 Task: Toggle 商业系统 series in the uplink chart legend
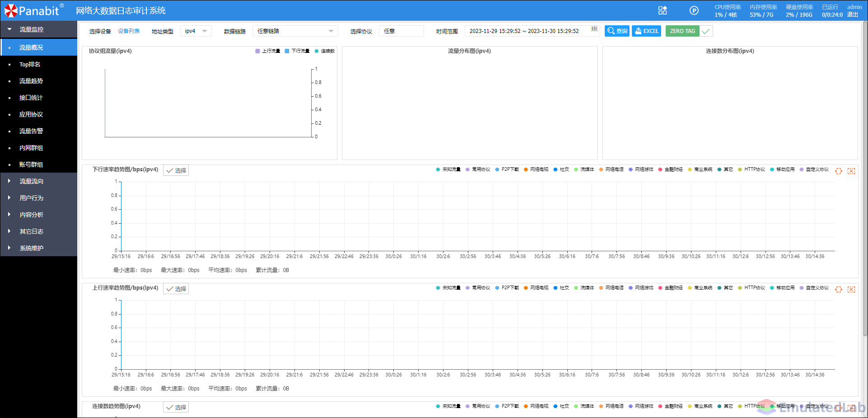700,288
